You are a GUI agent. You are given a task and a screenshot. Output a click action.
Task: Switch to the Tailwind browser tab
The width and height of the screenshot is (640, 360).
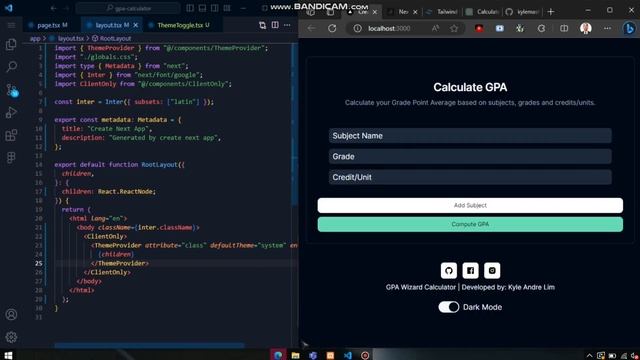(x=443, y=12)
